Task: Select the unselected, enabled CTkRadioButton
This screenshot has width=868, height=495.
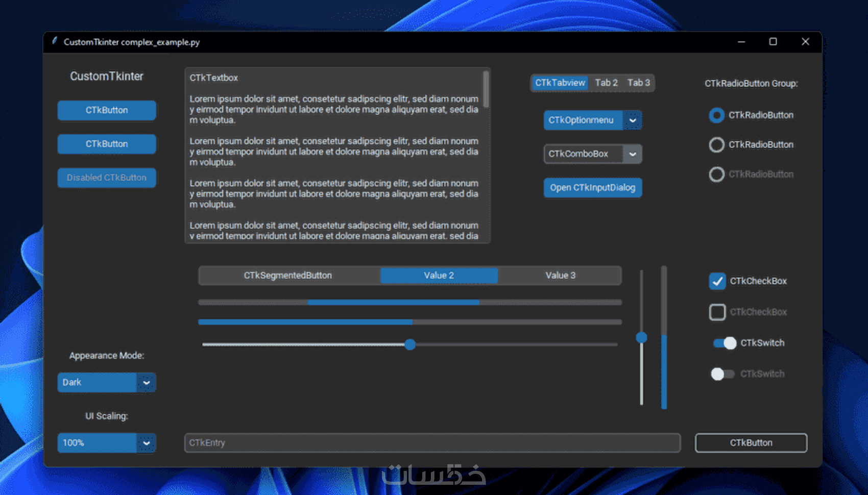Action: pos(717,145)
